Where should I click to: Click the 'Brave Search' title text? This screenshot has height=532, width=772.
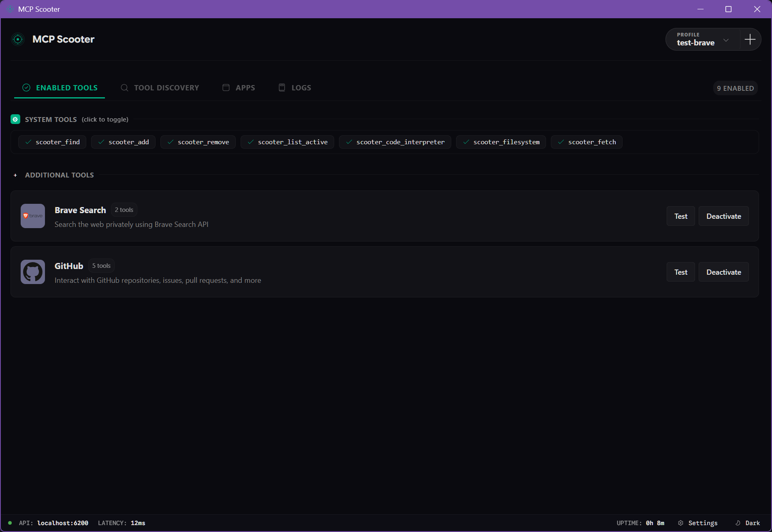(x=80, y=210)
